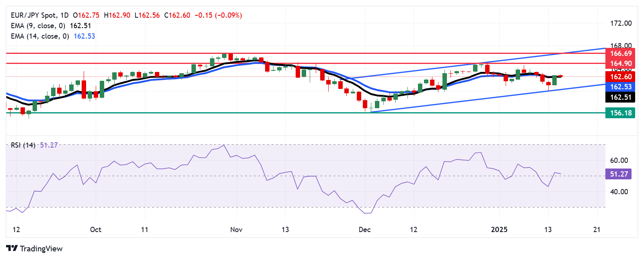The image size is (644, 259).
Task: Click the Dec date on time axis
Action: pos(364,230)
